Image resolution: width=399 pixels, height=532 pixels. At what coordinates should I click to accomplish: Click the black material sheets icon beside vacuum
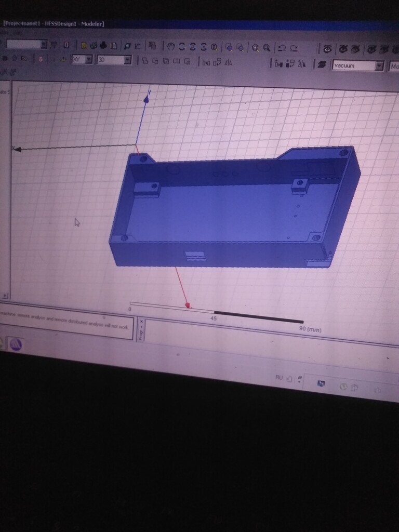point(321,64)
